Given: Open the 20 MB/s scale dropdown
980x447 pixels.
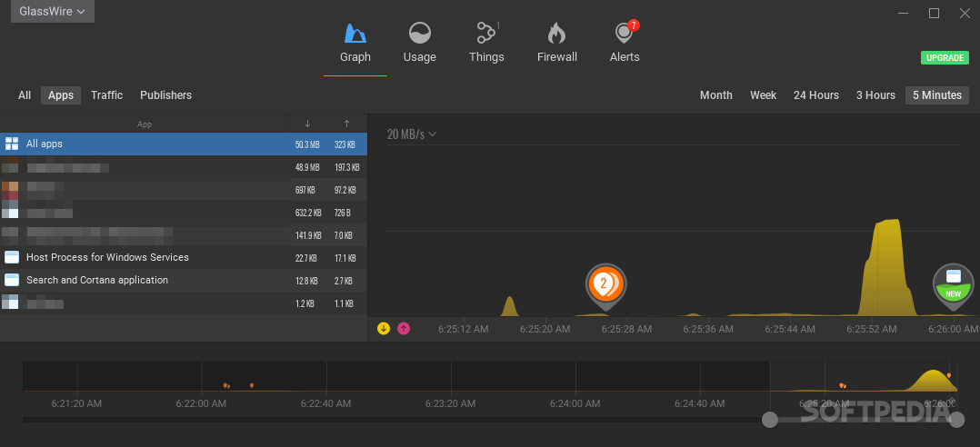Looking at the screenshot, I should point(411,134).
